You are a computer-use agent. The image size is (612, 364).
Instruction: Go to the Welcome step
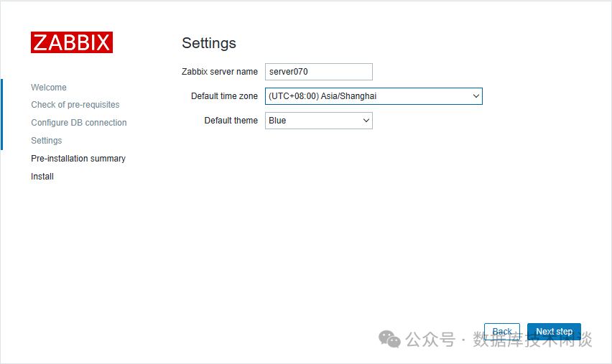pos(49,88)
